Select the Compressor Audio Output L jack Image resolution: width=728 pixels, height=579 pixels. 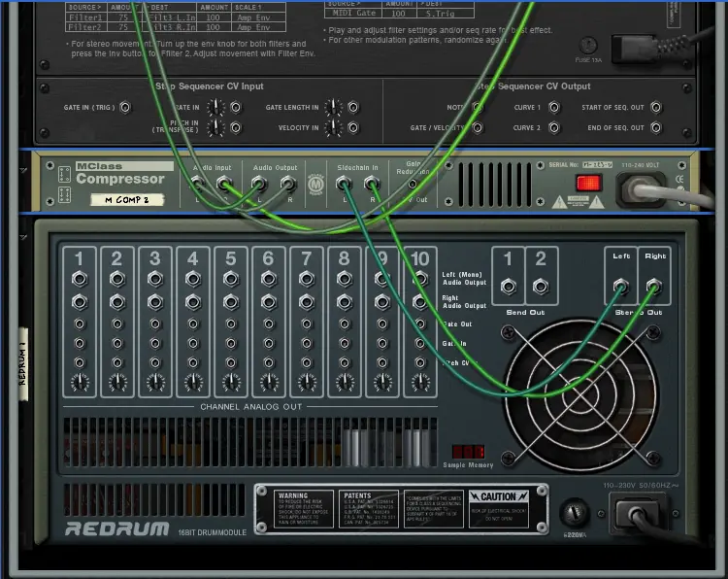click(259, 184)
